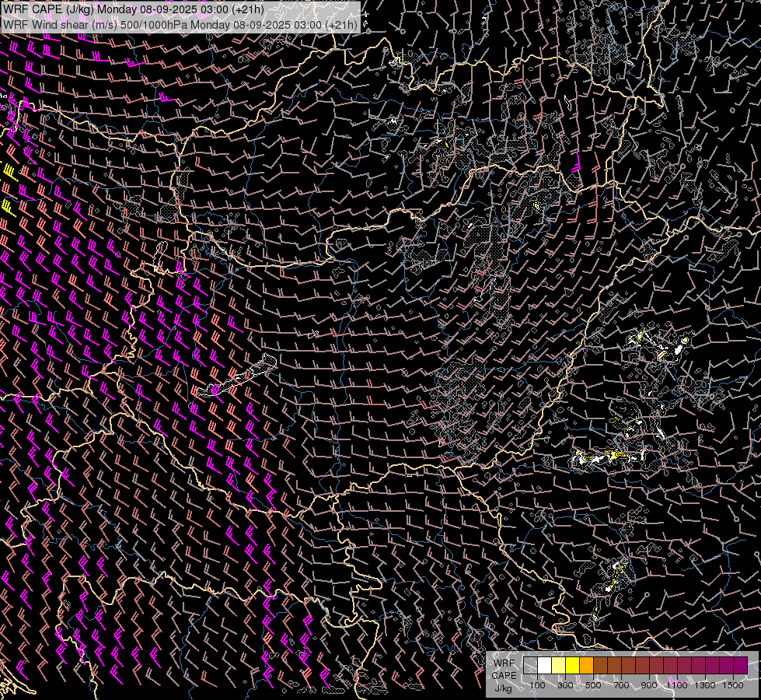Image resolution: width=761 pixels, height=700 pixels.
Task: Click the "100" legend tick label
Action: 537,685
